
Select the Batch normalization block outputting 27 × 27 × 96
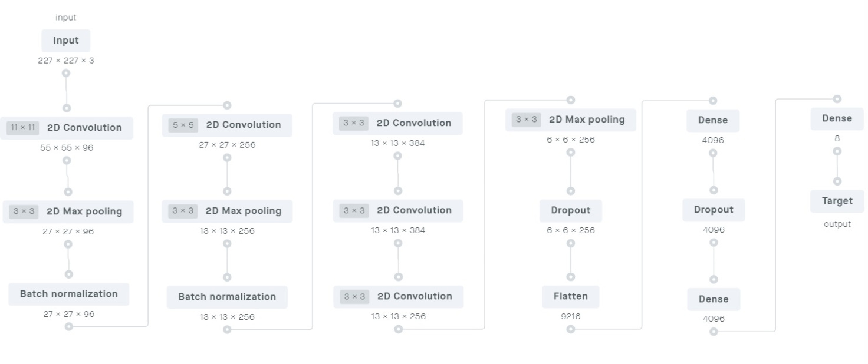[69, 294]
